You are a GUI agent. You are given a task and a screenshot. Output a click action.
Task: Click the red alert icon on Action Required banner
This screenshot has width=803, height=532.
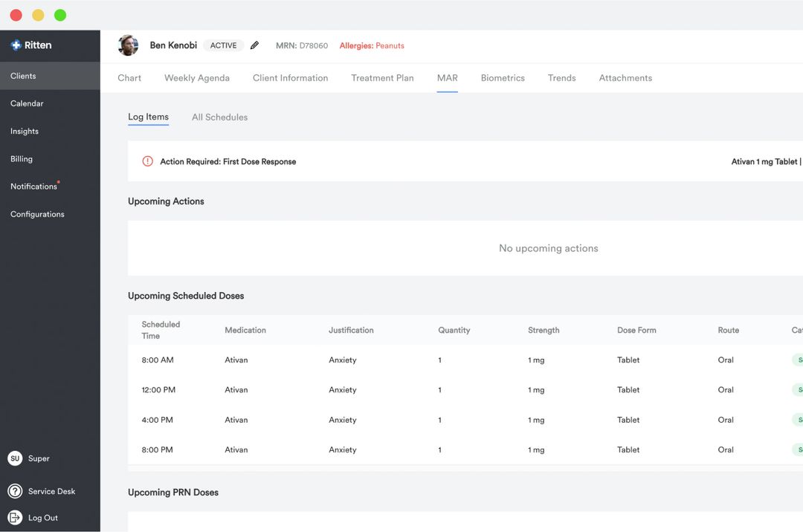[147, 160]
